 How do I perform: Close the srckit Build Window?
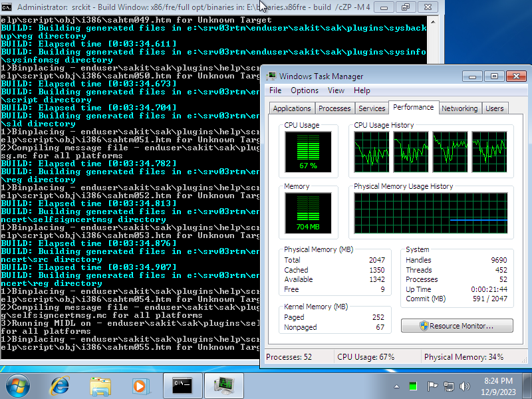[428, 7]
